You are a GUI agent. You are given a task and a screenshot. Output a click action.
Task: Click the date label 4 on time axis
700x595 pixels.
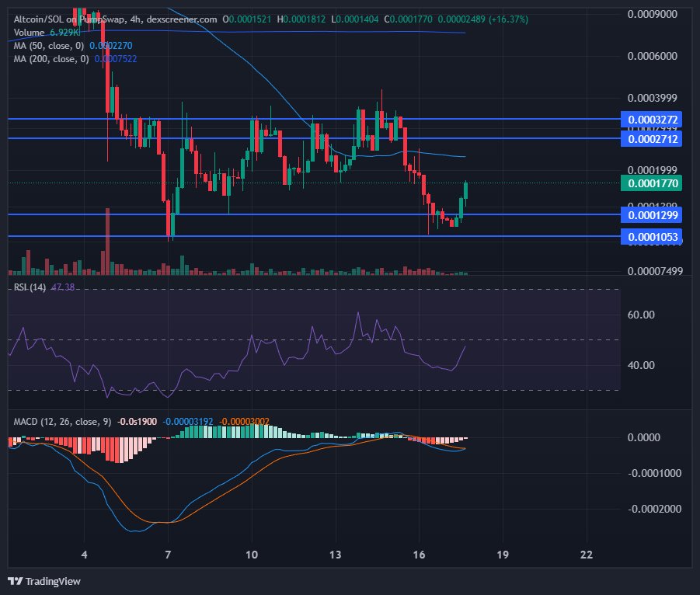(x=84, y=555)
